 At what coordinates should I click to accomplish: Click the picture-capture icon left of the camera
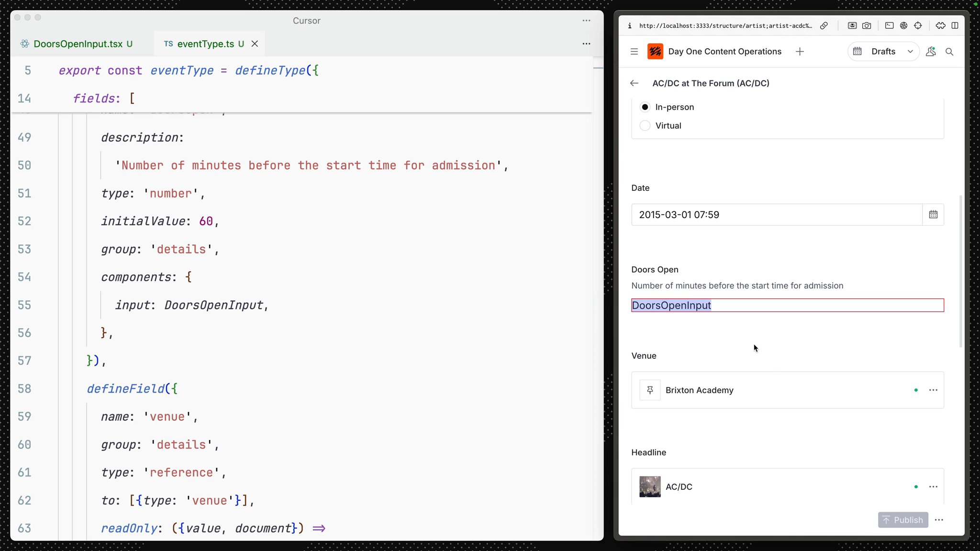coord(852,26)
